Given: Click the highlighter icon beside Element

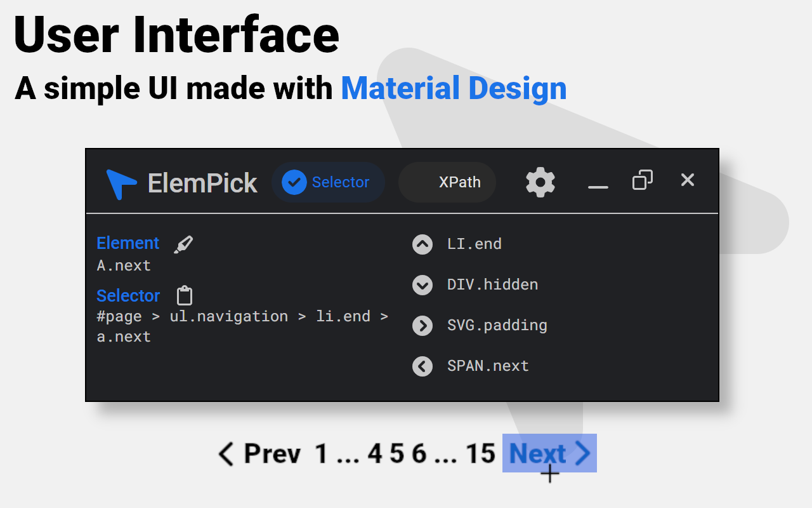Looking at the screenshot, I should coord(183,244).
